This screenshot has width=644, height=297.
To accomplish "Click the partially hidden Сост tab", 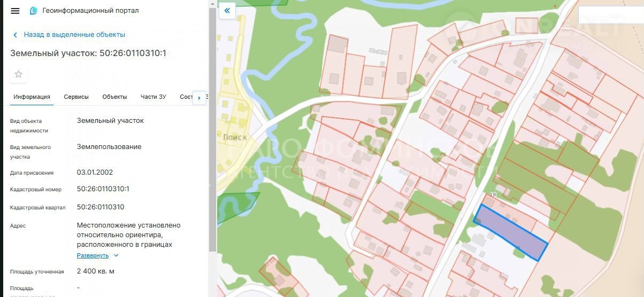I will tap(186, 97).
